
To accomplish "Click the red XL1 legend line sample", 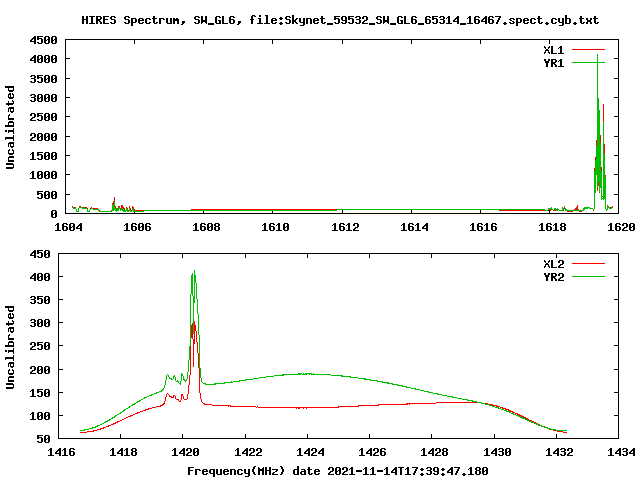I will tap(588, 50).
